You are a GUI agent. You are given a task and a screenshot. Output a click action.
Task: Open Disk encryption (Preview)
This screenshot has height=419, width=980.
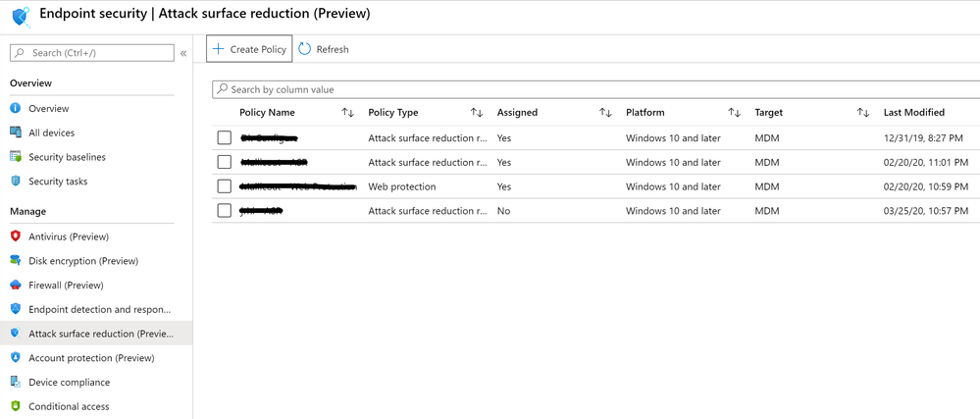pyautogui.click(x=83, y=261)
